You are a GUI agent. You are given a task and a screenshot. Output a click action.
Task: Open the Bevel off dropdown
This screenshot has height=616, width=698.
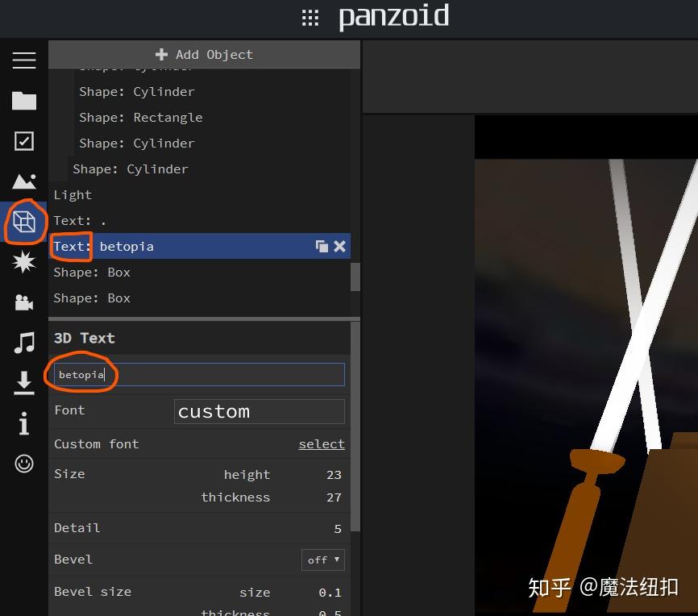coord(322,560)
